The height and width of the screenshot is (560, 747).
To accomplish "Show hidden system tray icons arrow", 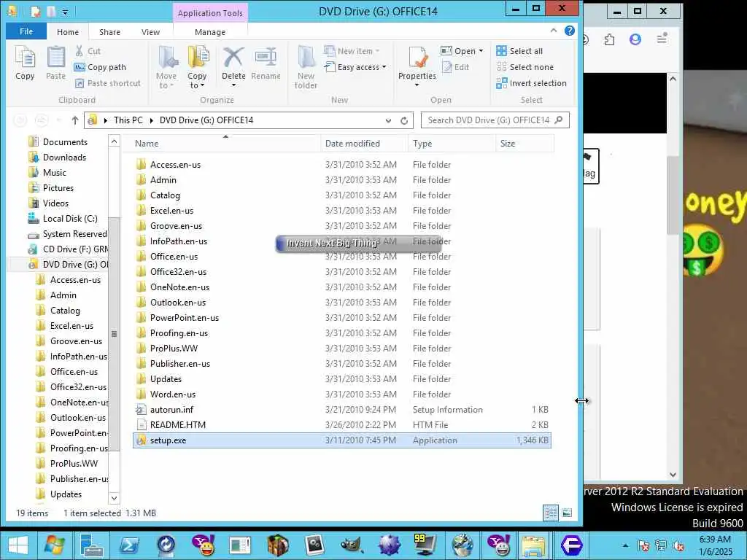I will click(625, 545).
